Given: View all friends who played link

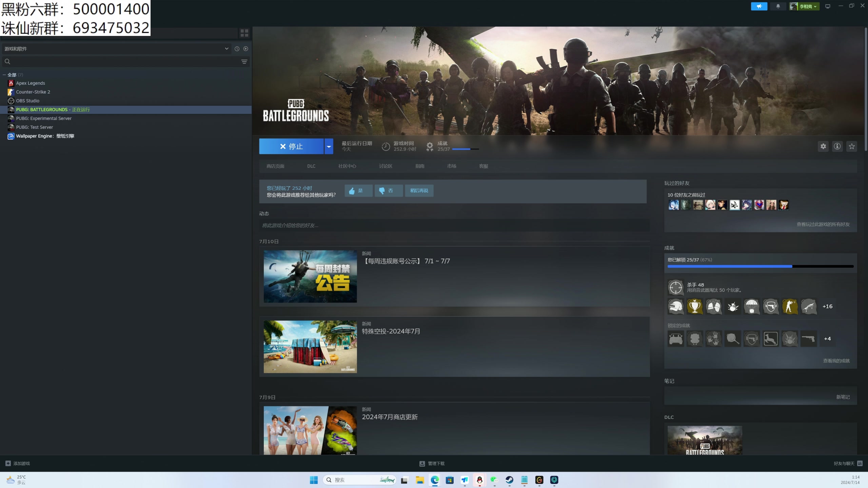Looking at the screenshot, I should pos(823,224).
